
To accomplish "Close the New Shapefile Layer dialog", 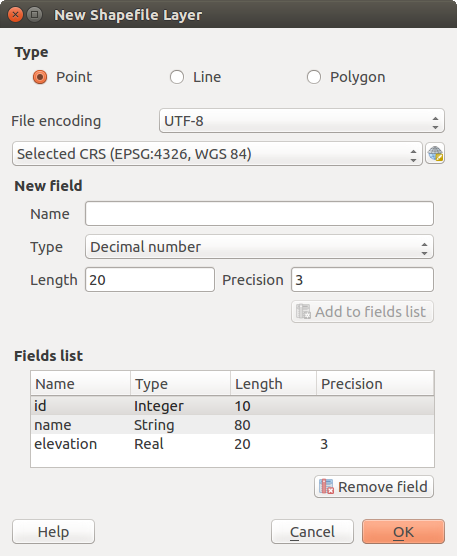I will coord(15,15).
